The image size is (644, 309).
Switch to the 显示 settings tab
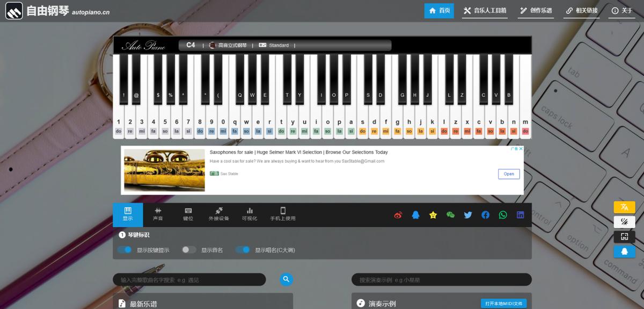128,214
